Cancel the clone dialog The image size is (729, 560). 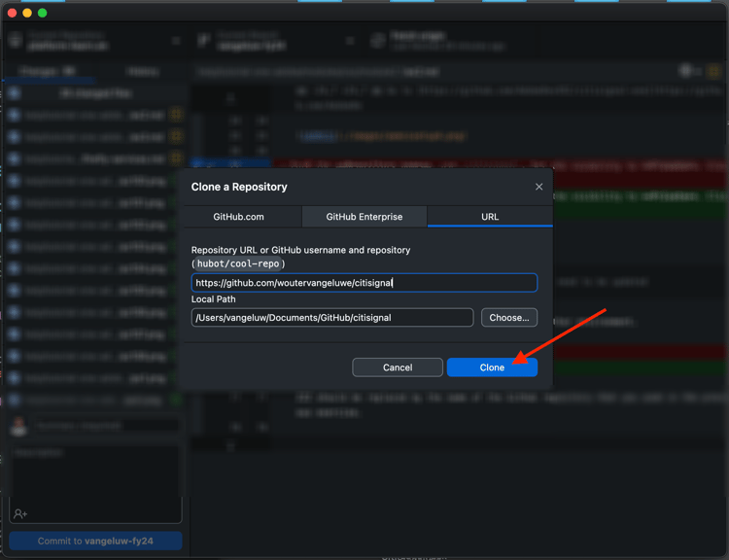tap(398, 367)
